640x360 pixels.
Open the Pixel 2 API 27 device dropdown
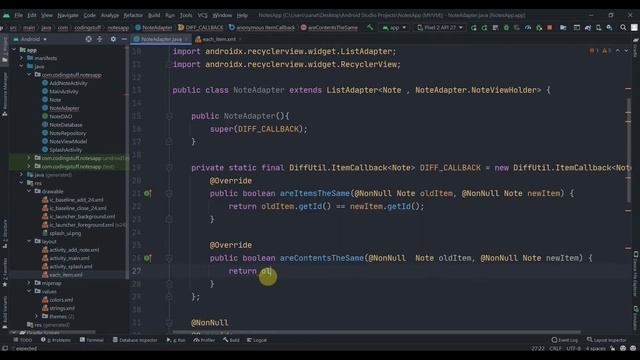[x=440, y=28]
